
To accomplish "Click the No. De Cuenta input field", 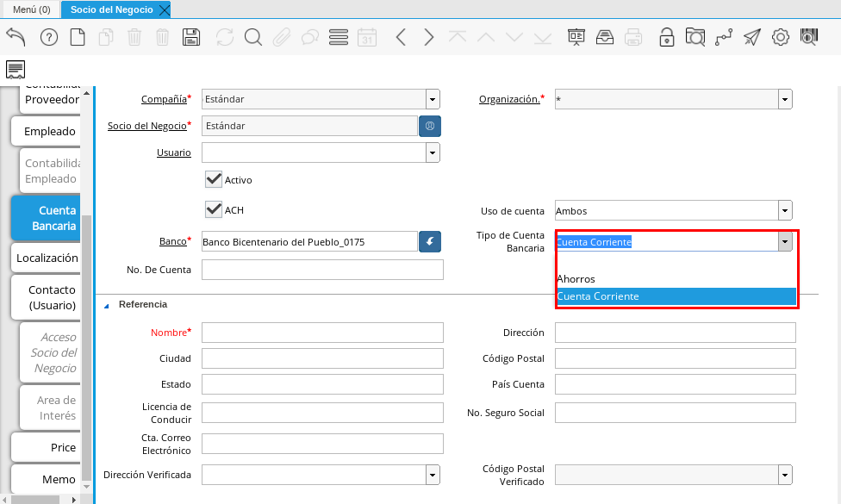I will 322,270.
